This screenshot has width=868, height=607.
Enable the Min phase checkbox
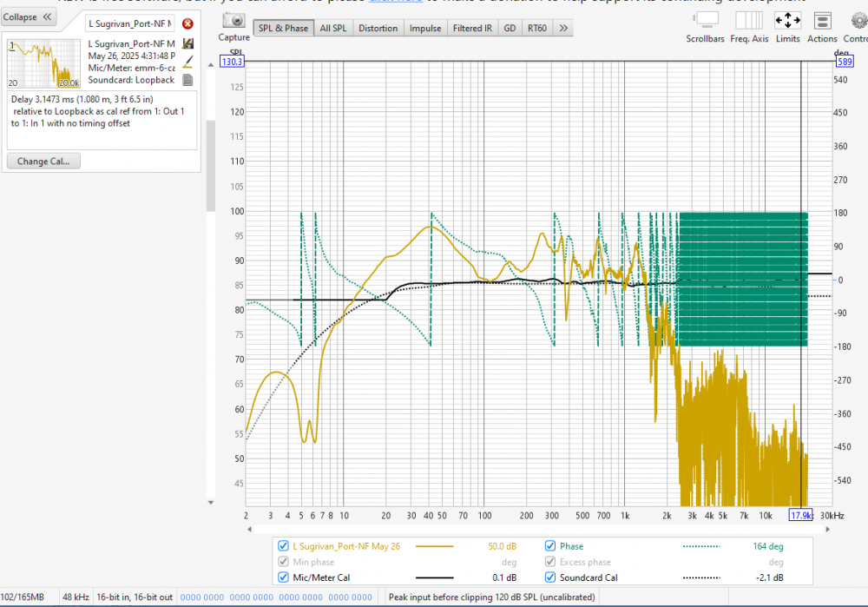click(283, 562)
